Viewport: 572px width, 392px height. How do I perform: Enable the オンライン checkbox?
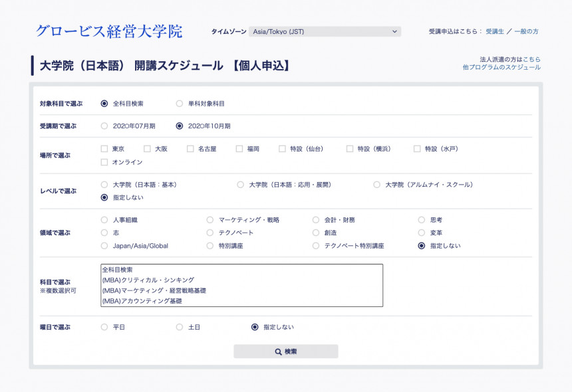click(x=104, y=162)
